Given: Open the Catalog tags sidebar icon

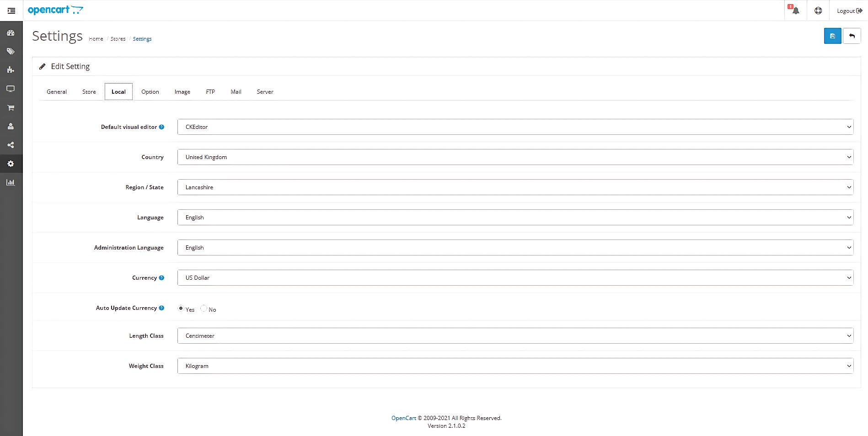Looking at the screenshot, I should [x=11, y=52].
